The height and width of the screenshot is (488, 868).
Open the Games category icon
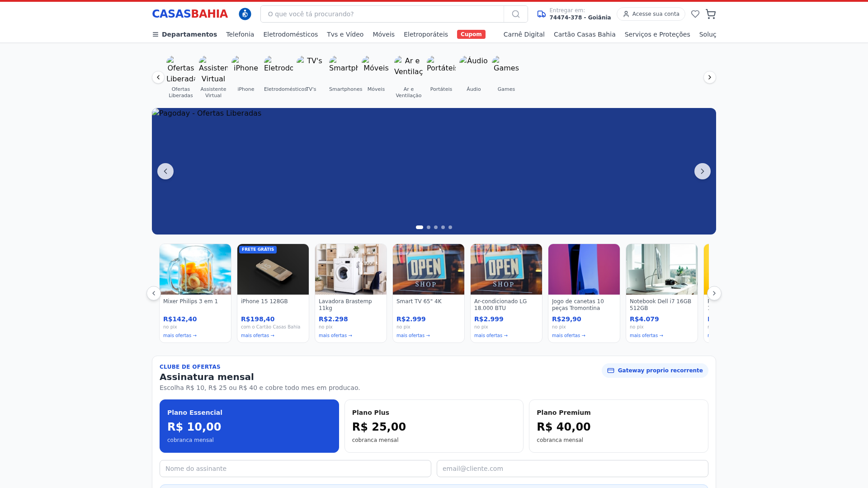(506, 70)
